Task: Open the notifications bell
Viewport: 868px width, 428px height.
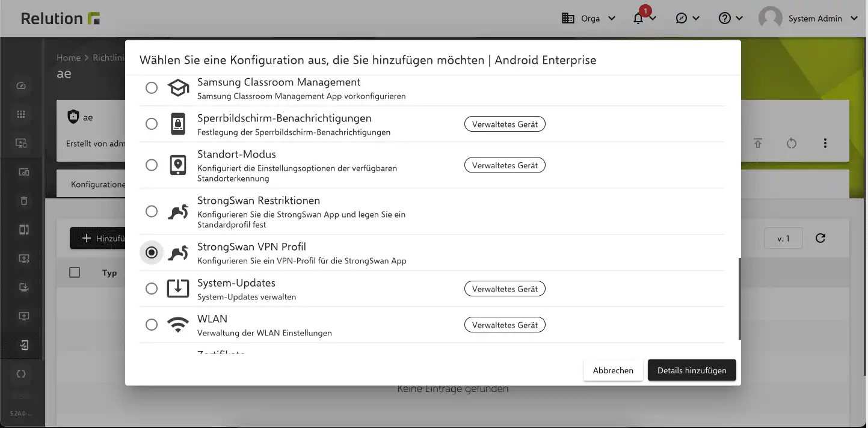Action: [638, 19]
